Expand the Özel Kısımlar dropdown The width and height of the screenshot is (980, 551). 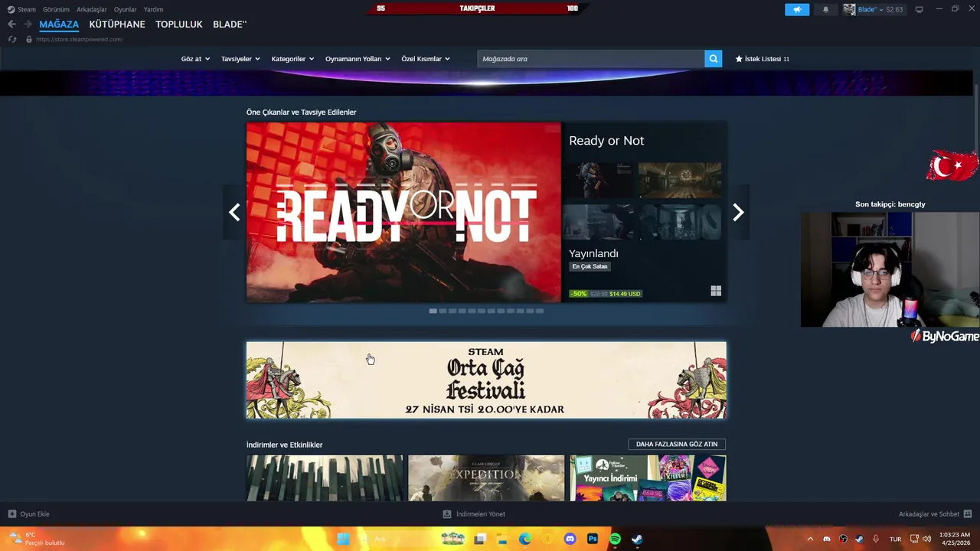click(x=426, y=59)
